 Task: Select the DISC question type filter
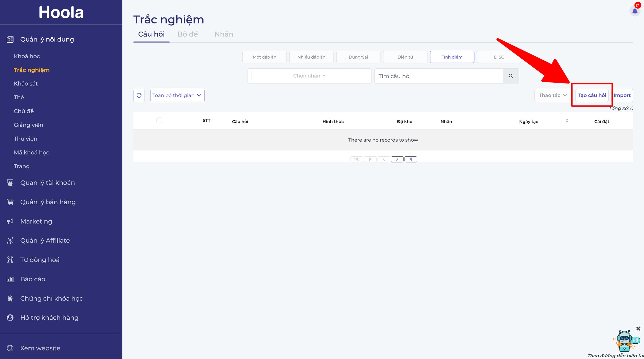(499, 57)
